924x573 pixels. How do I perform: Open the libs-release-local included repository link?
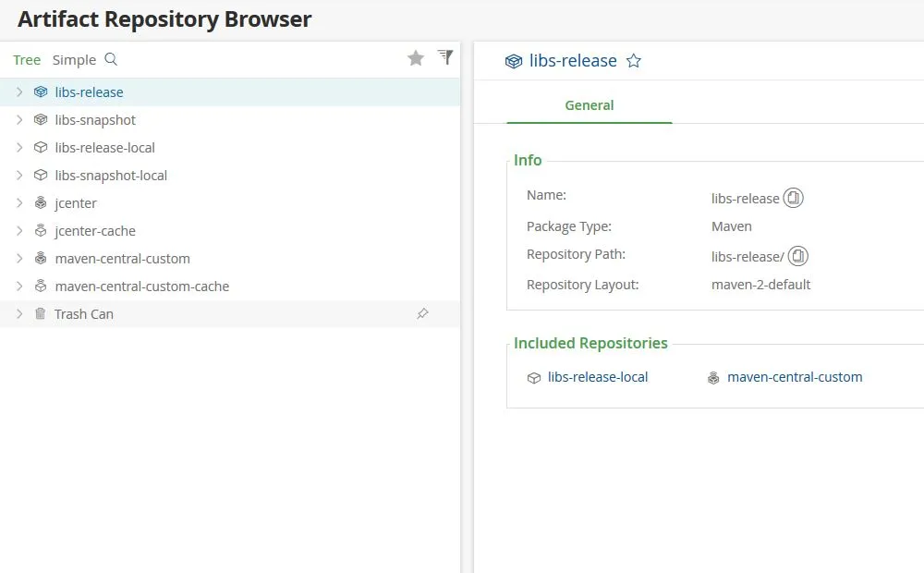[598, 377]
